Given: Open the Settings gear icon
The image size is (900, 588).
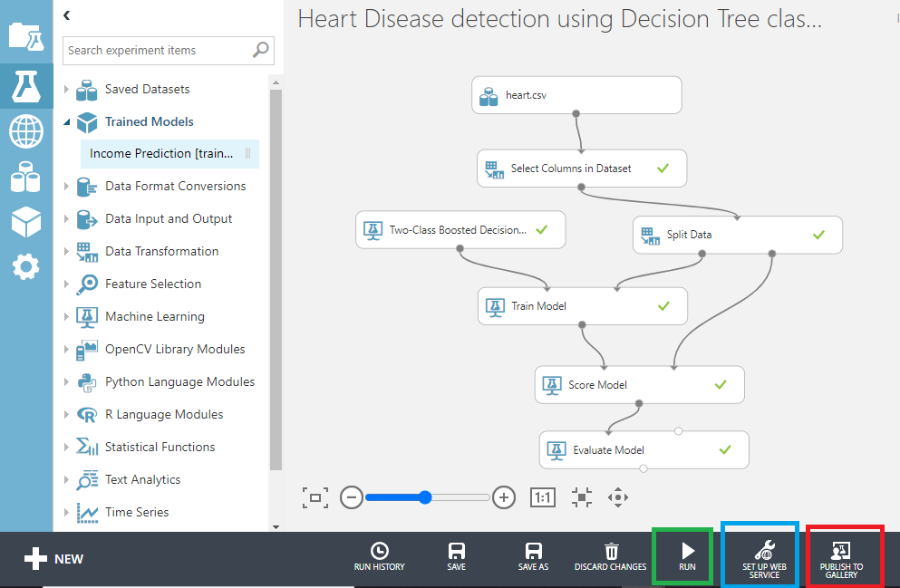Looking at the screenshot, I should [26, 266].
